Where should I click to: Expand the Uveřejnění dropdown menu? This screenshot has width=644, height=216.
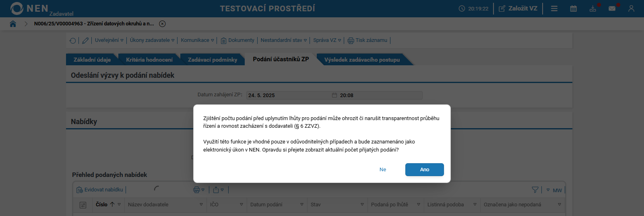(109, 40)
